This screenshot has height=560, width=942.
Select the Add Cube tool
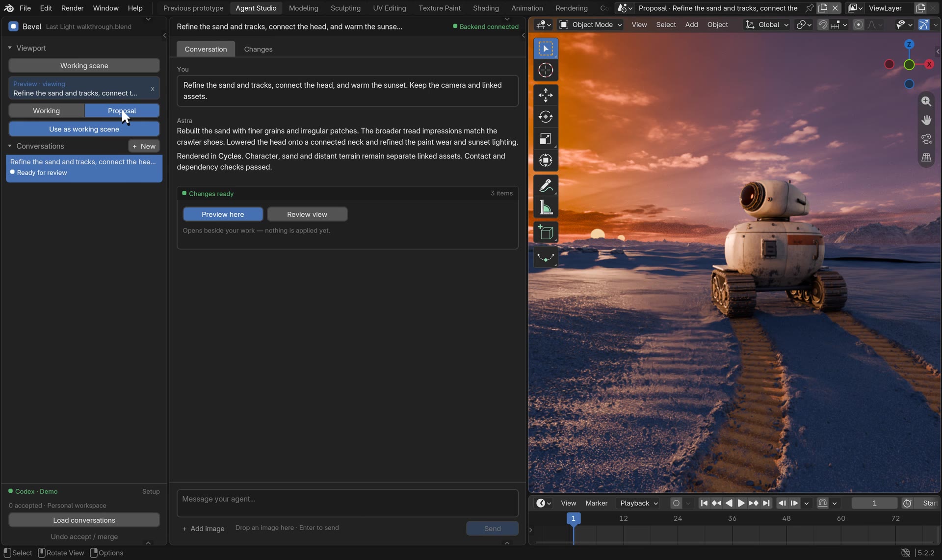click(x=546, y=232)
